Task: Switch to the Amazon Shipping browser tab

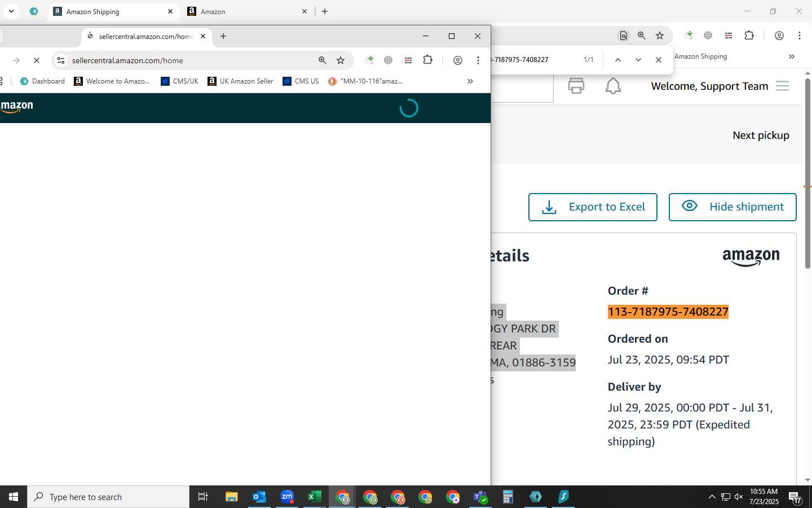Action: 113,11
